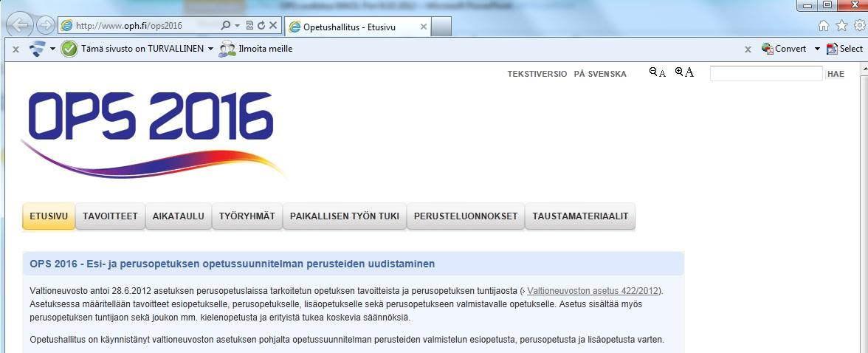Click the Convert to PDF icon

pos(768,49)
